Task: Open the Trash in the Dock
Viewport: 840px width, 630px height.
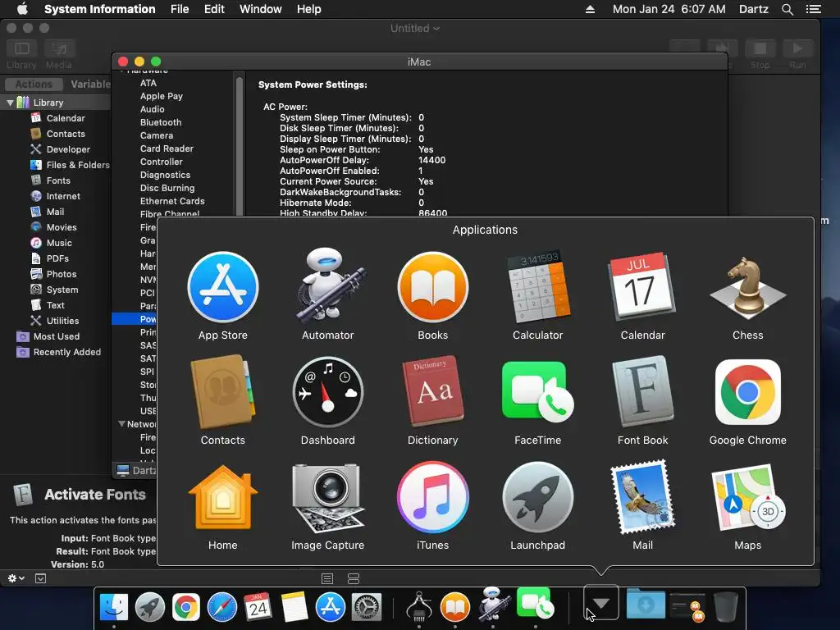Action: 726,606
